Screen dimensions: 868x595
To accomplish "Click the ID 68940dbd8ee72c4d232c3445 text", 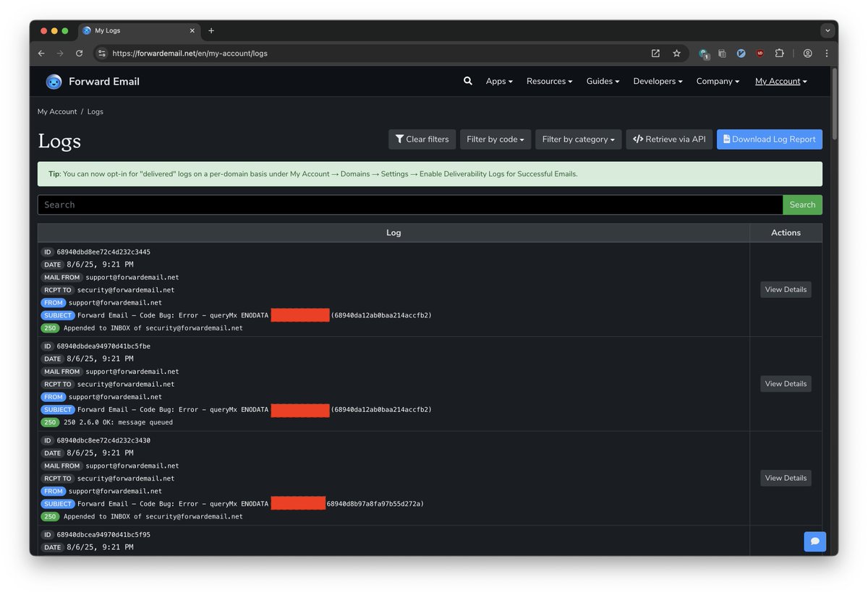I will tap(103, 252).
